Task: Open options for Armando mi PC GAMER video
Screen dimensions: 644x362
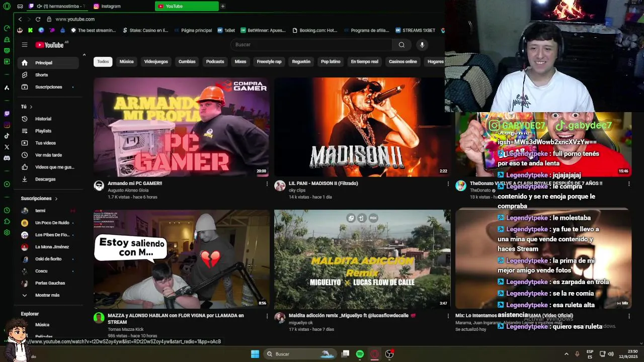Action: 267,184
